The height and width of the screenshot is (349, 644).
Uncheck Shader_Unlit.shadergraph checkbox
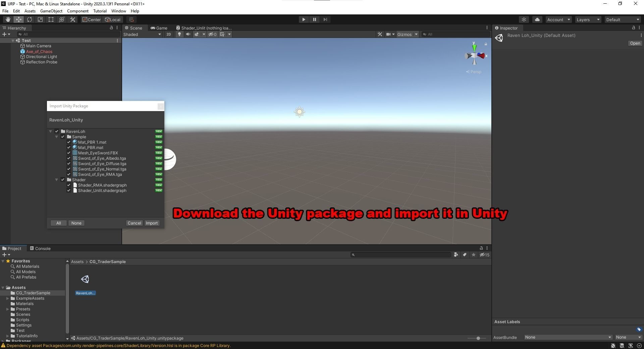pyautogui.click(x=69, y=191)
